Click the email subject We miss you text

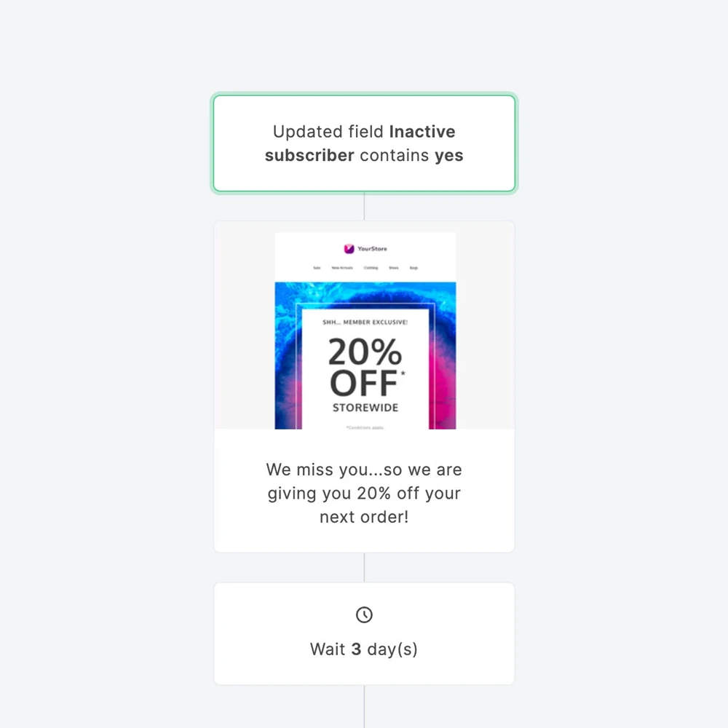tap(364, 493)
